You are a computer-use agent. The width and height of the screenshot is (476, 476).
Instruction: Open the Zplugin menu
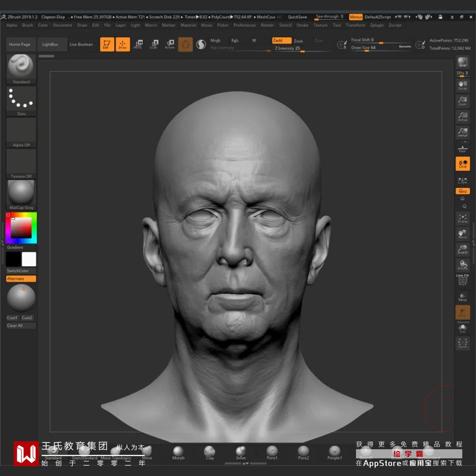[x=377, y=25]
